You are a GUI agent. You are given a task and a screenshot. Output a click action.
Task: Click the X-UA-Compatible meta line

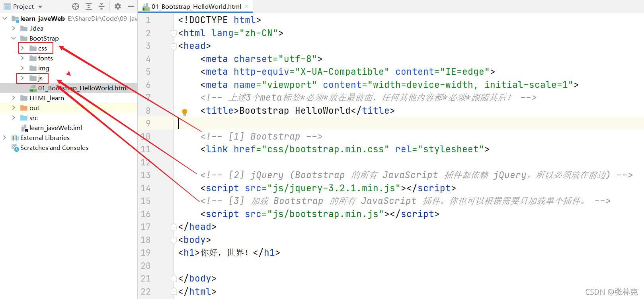point(348,72)
